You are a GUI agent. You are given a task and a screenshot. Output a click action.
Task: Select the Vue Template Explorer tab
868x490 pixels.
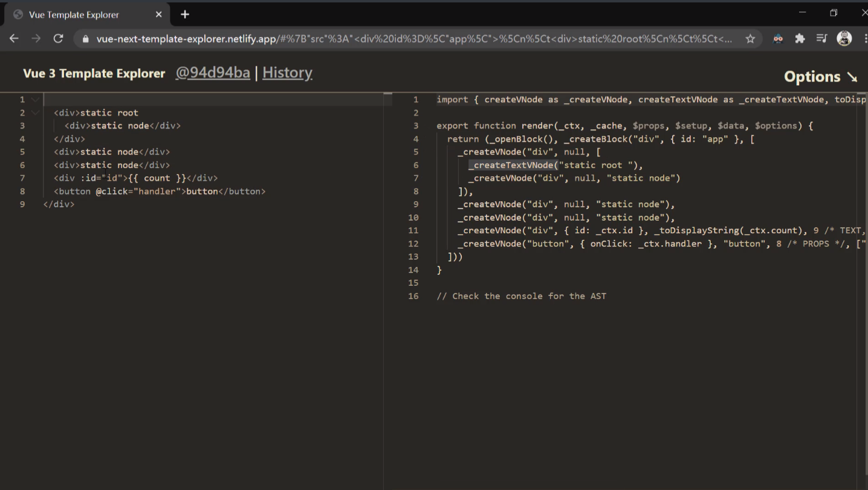(x=88, y=15)
